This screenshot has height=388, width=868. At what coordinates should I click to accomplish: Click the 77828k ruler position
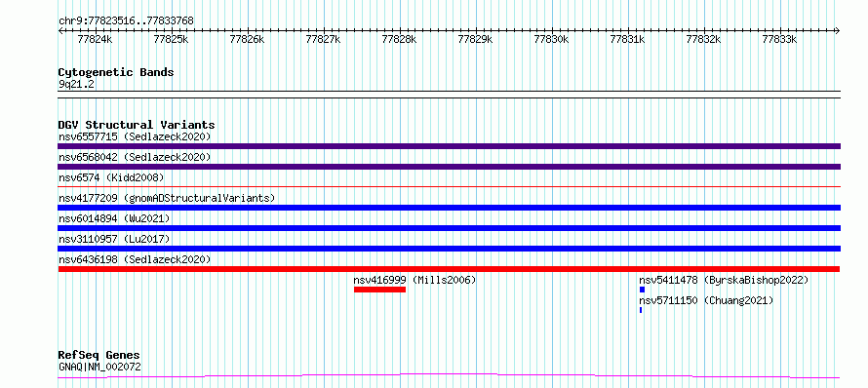[400, 40]
